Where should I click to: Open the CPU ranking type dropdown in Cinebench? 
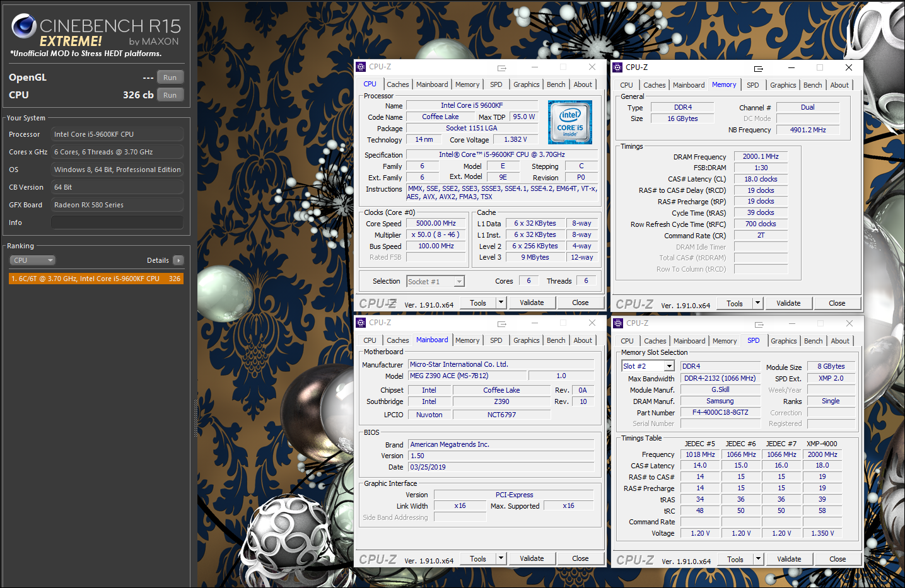coord(33,260)
